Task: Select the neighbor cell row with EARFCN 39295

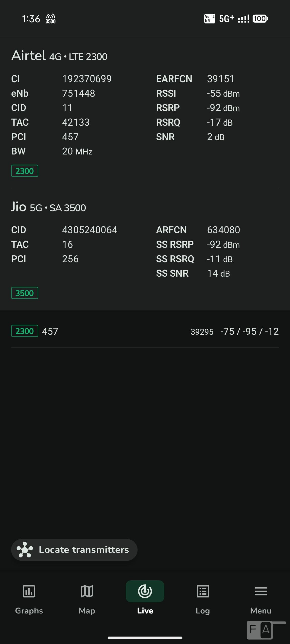Action: [145, 331]
